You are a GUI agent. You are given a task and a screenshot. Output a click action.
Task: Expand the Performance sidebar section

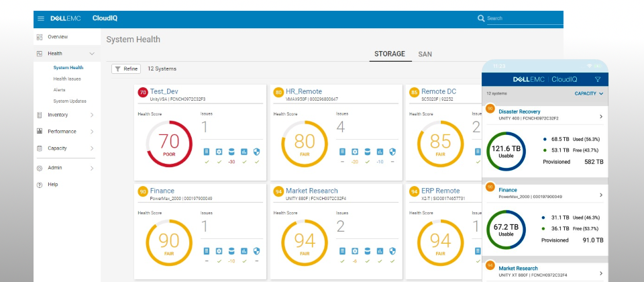[92, 132]
